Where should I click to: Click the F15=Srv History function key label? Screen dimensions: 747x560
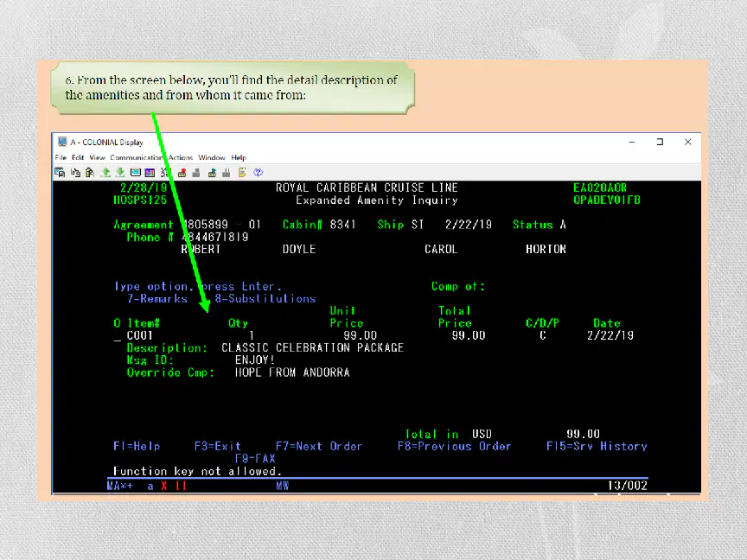click(597, 446)
